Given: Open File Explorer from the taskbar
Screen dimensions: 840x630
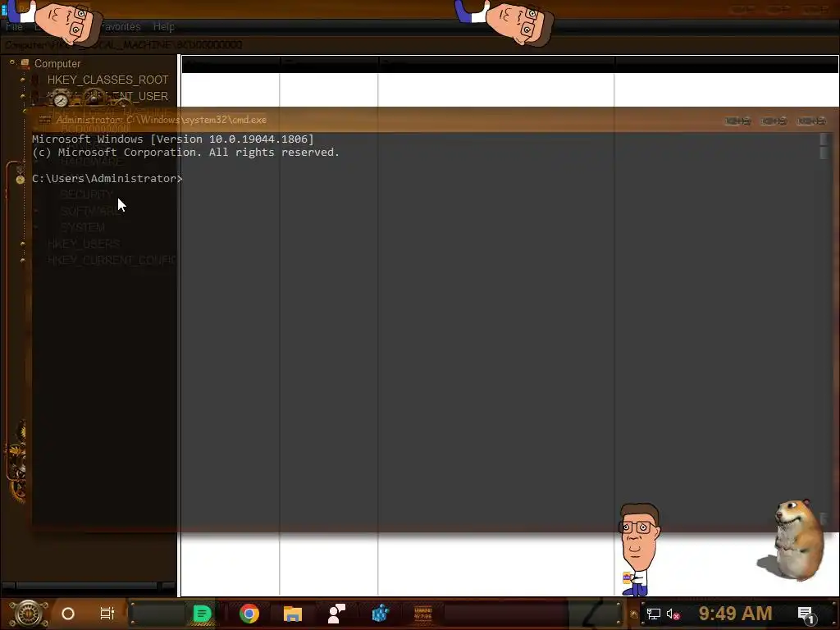Looking at the screenshot, I should [x=293, y=614].
